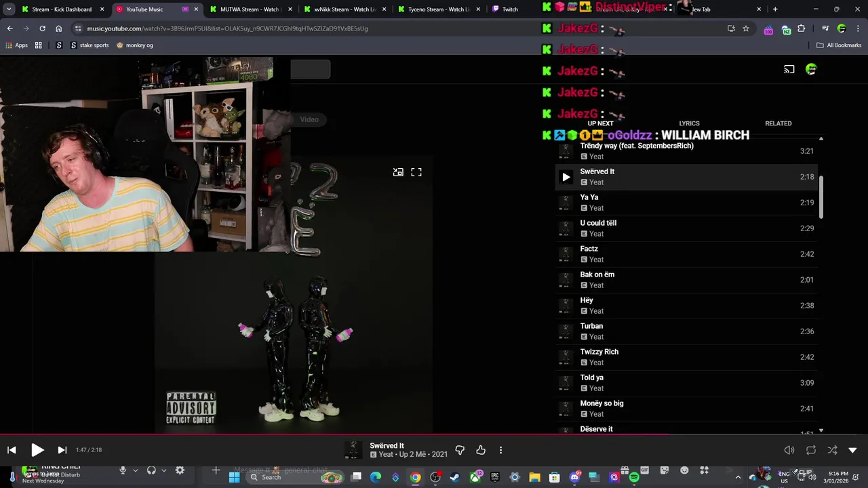Image resolution: width=868 pixels, height=488 pixels.
Task: Dislike the song Swërved It
Action: [x=460, y=450]
